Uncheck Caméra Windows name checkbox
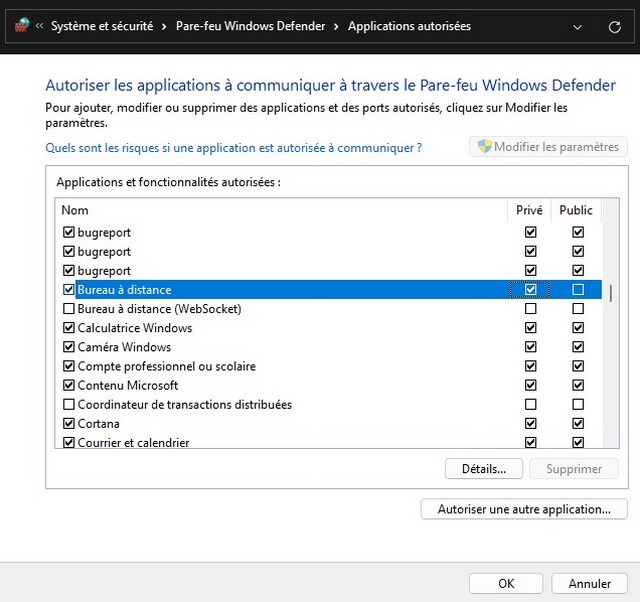640x602 pixels. (x=69, y=347)
